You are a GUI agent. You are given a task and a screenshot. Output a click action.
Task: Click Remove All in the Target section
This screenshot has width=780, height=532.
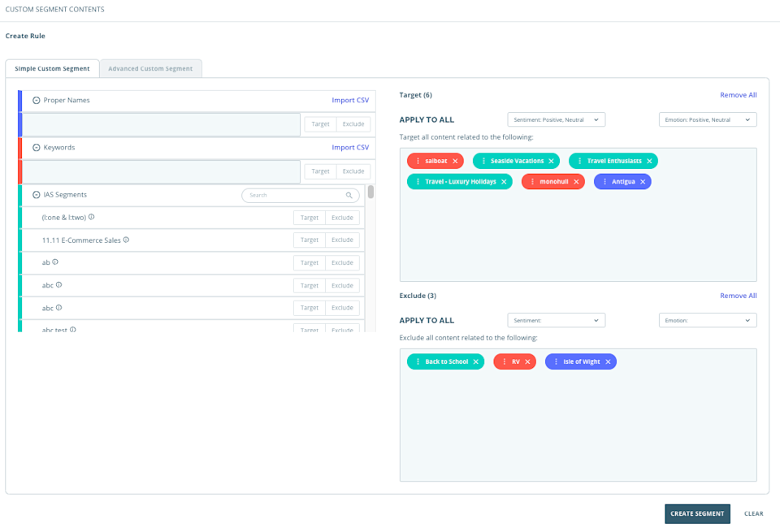738,94
